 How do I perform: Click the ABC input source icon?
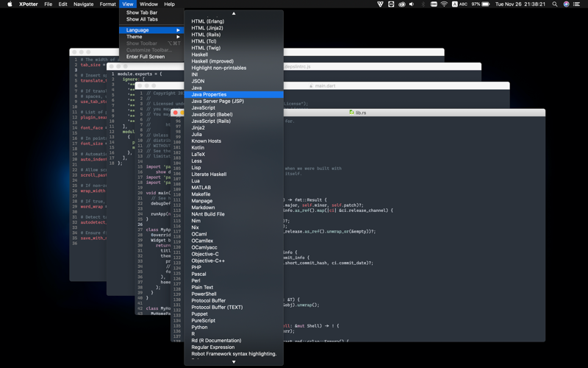(x=460, y=4)
